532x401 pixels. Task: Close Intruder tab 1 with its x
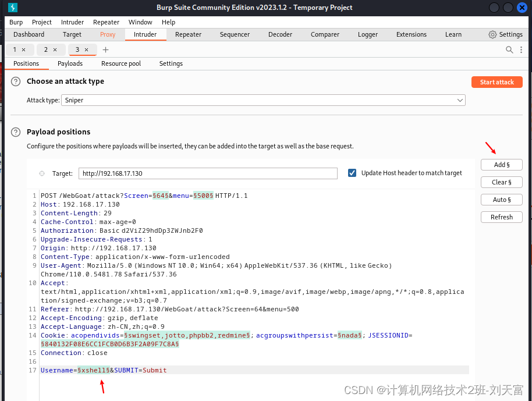click(23, 49)
